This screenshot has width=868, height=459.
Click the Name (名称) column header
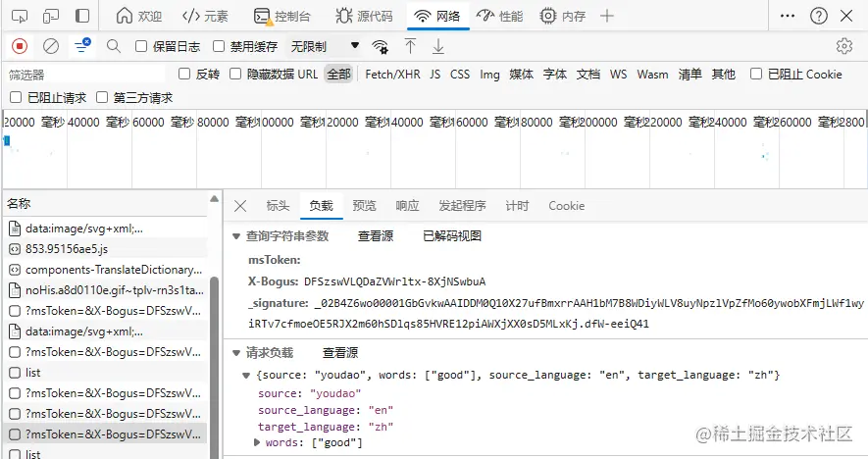(105, 204)
